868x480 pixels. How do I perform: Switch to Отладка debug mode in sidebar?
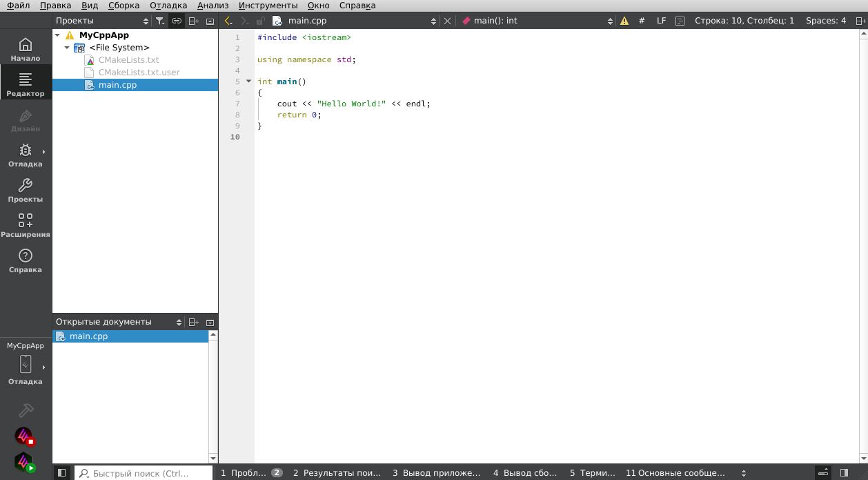coord(26,155)
